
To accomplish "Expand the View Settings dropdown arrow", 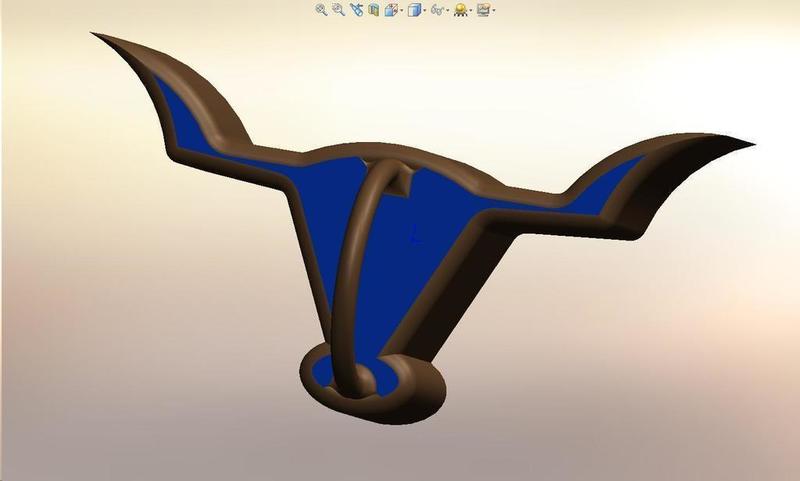I will pos(494,11).
